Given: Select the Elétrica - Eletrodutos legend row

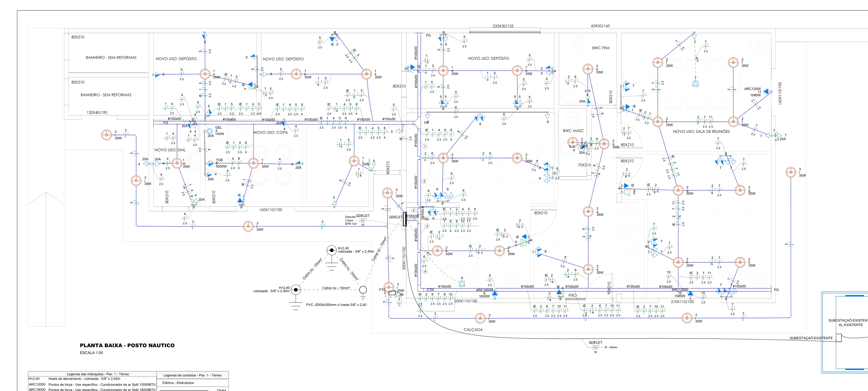Looking at the screenshot, I should pyautogui.click(x=178, y=383).
